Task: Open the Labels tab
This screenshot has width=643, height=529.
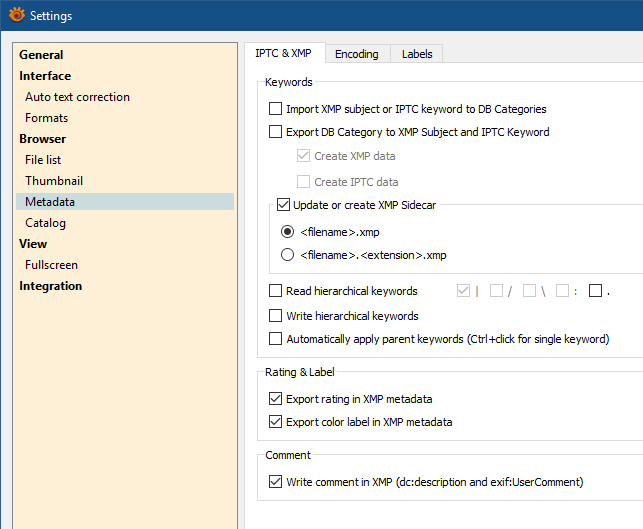Action: 417,54
